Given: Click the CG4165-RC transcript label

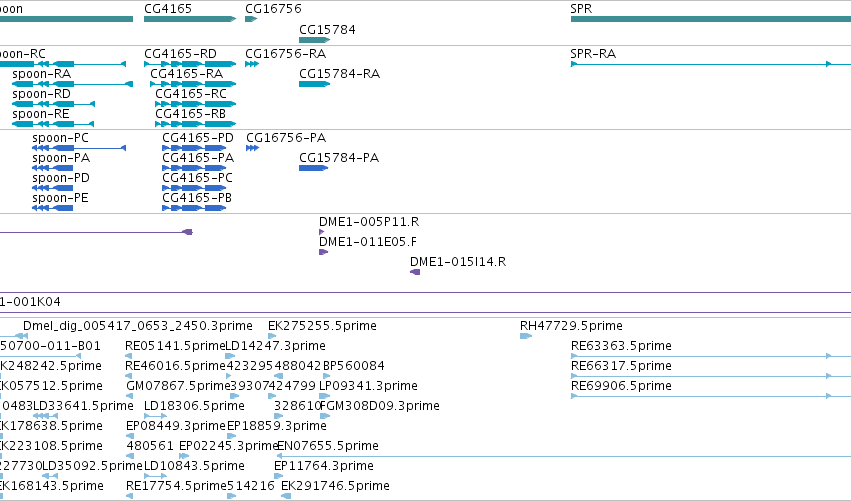Looking at the screenshot, I should point(191,94).
